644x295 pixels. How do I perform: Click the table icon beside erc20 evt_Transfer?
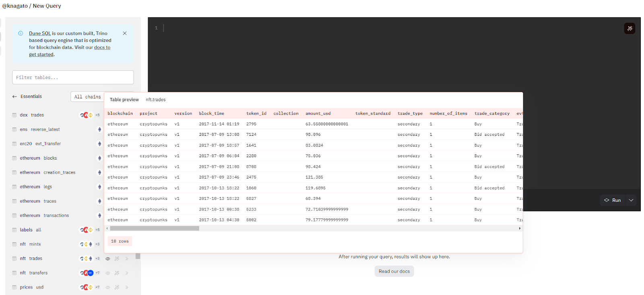click(14, 144)
